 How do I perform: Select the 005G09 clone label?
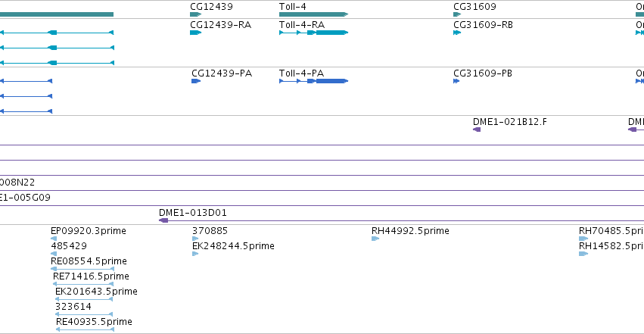(x=25, y=197)
